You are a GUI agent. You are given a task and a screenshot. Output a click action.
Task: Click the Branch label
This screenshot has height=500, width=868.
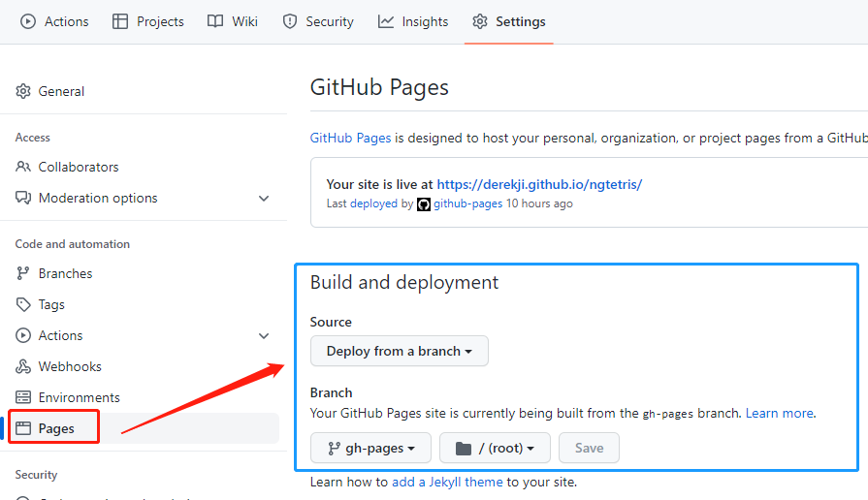click(x=331, y=392)
